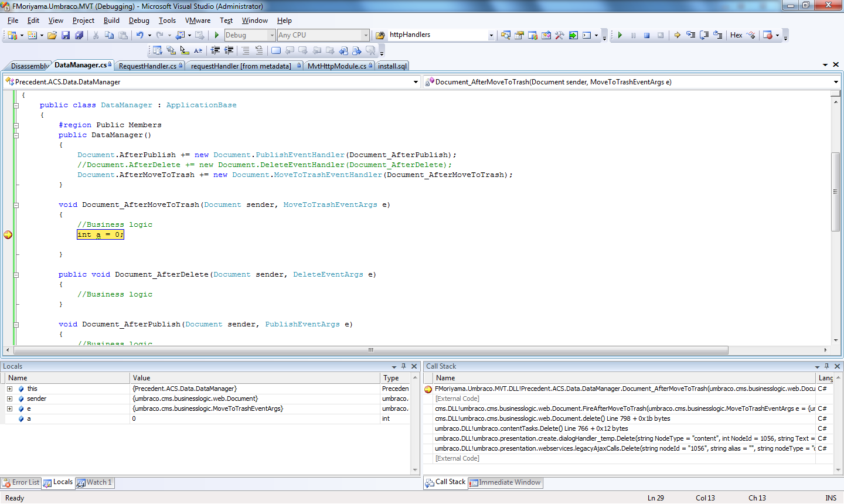Stop debugging with the blue square icon
The height and width of the screenshot is (504, 844).
[647, 35]
